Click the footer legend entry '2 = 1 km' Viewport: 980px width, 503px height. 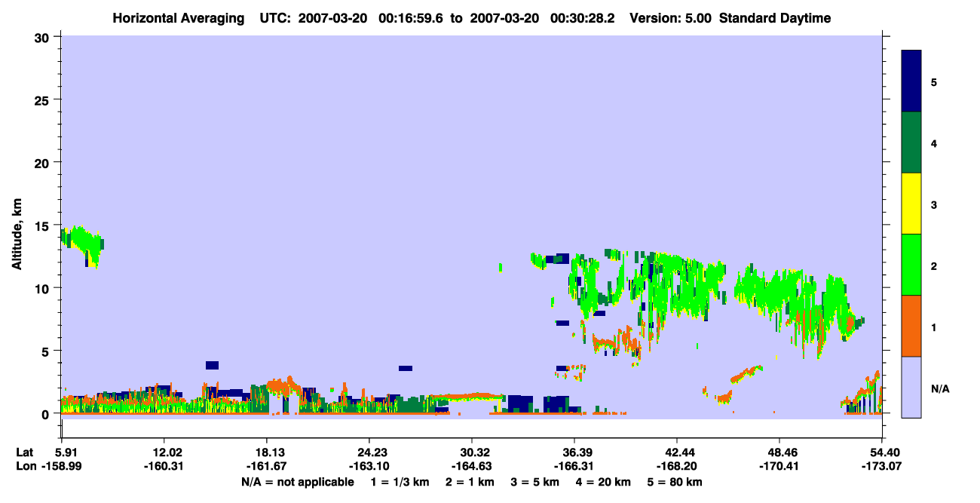pyautogui.click(x=470, y=482)
